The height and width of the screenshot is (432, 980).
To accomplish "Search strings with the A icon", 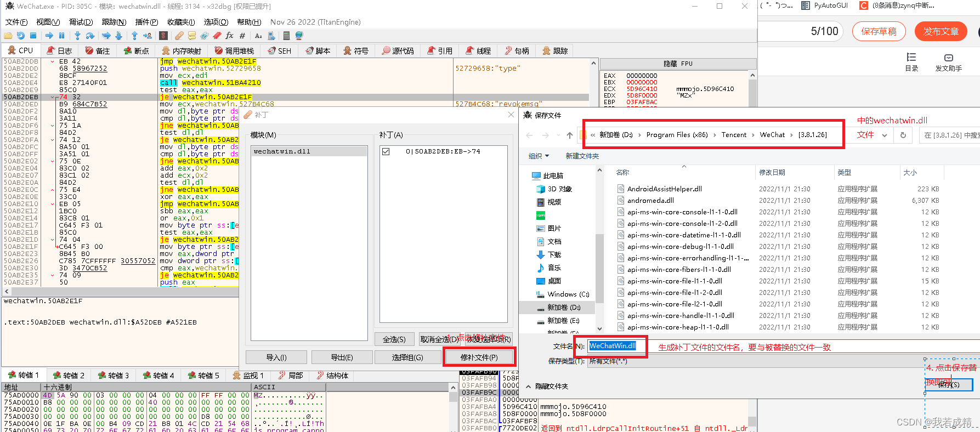I will pyautogui.click(x=258, y=36).
